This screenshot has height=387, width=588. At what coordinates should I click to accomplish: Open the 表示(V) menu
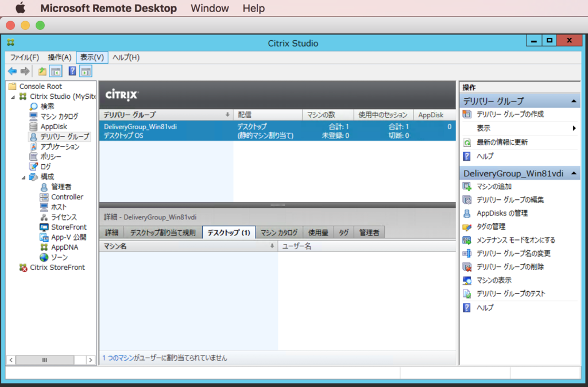click(92, 57)
